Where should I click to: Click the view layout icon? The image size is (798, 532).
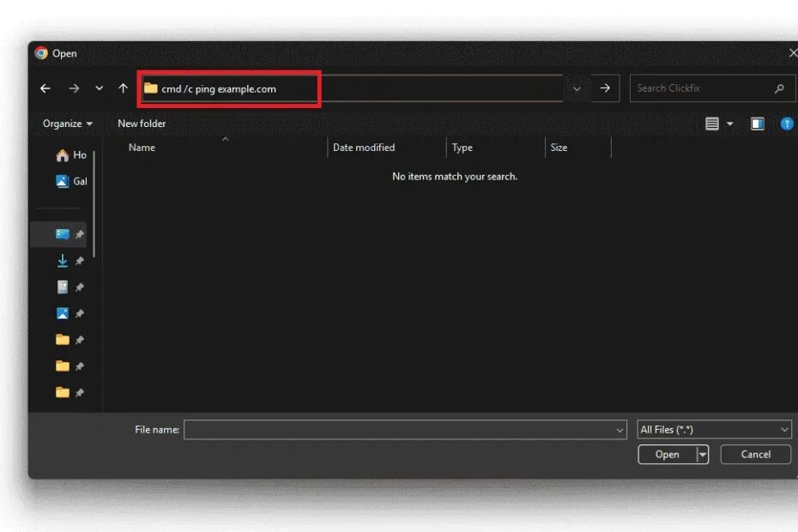pos(712,124)
